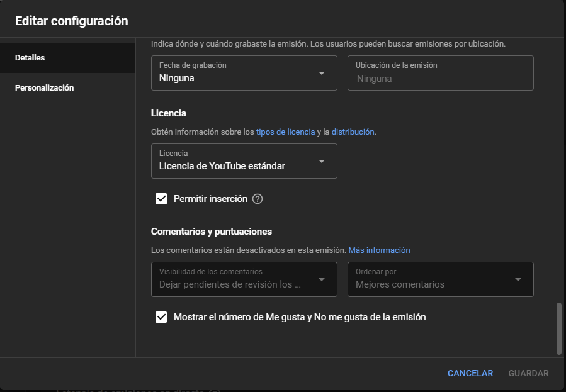Click the Ordenar por dropdown arrow
The height and width of the screenshot is (392, 566).
pos(519,279)
